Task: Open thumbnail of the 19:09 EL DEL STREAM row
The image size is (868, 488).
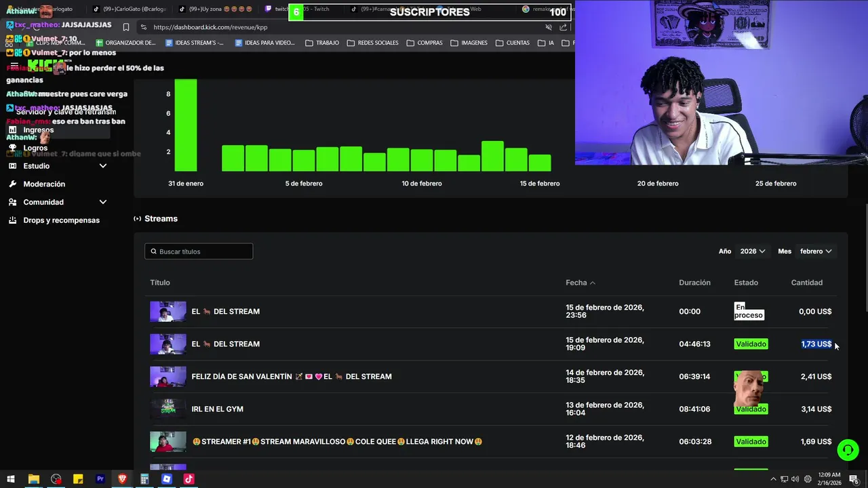Action: (x=168, y=344)
